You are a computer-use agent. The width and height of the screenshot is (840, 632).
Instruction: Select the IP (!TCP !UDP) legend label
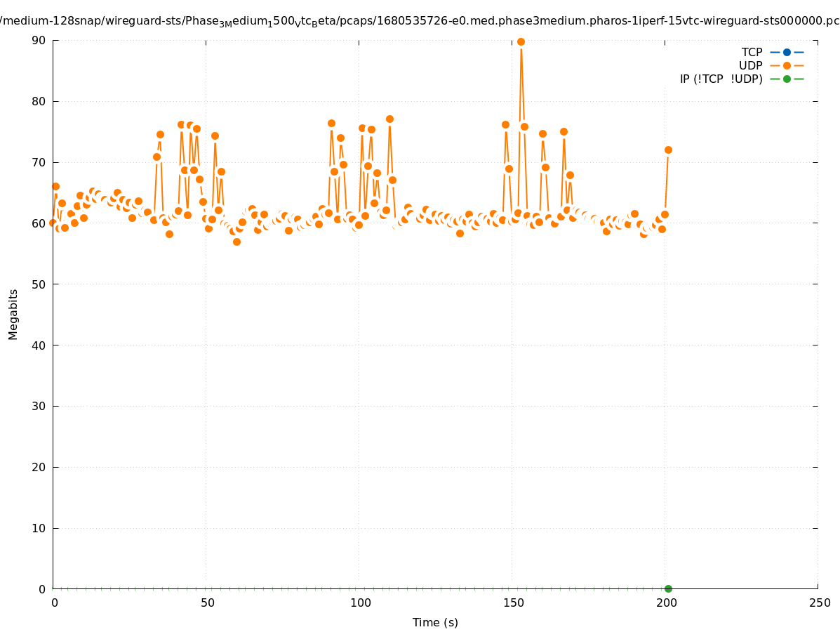(x=721, y=79)
